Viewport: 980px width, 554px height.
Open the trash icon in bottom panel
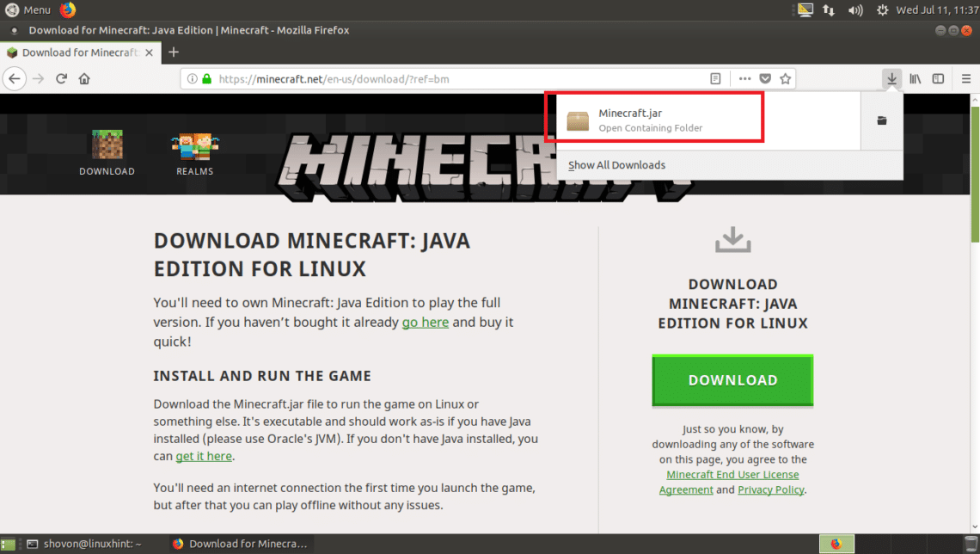click(971, 544)
